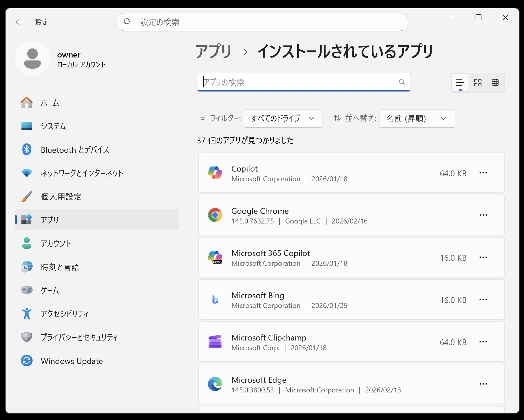524x420 pixels.
Task: Switch to tile view layout
Action: click(478, 82)
